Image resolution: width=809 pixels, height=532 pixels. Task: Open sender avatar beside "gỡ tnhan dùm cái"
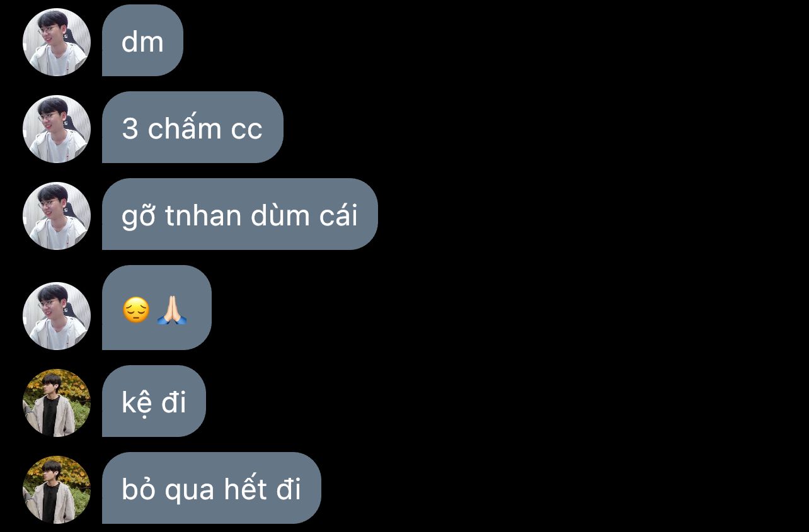click(57, 216)
